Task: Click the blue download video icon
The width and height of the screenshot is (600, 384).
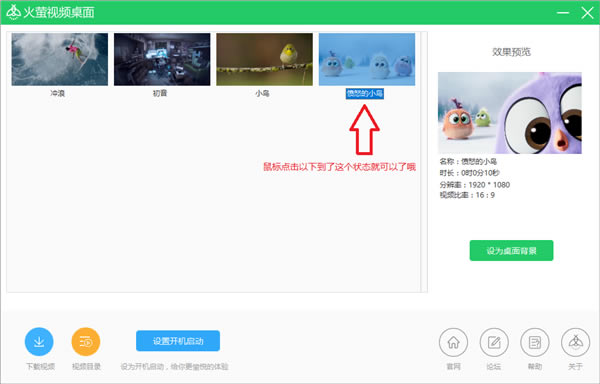Action: click(x=39, y=342)
